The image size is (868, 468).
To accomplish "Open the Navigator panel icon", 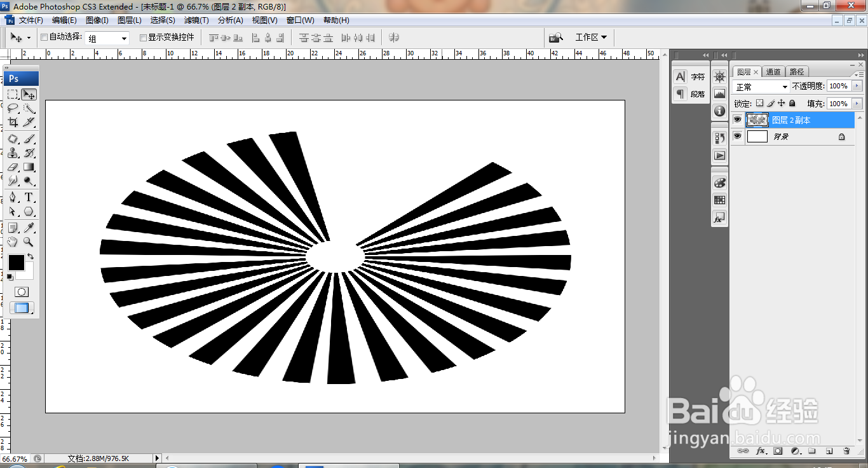I will click(719, 77).
